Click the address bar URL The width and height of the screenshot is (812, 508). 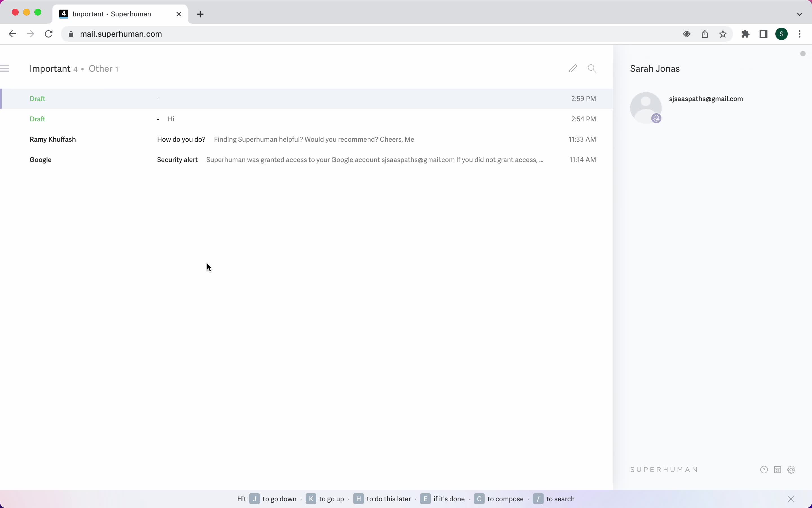121,34
